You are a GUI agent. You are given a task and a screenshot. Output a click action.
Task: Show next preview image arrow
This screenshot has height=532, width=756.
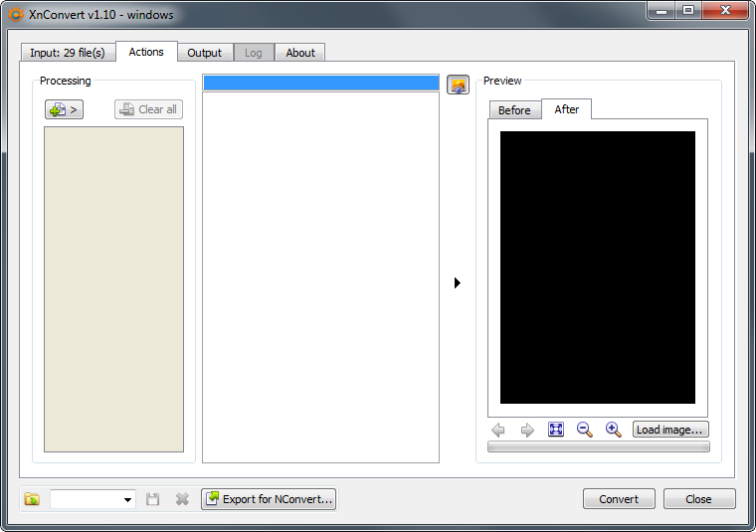[527, 430]
